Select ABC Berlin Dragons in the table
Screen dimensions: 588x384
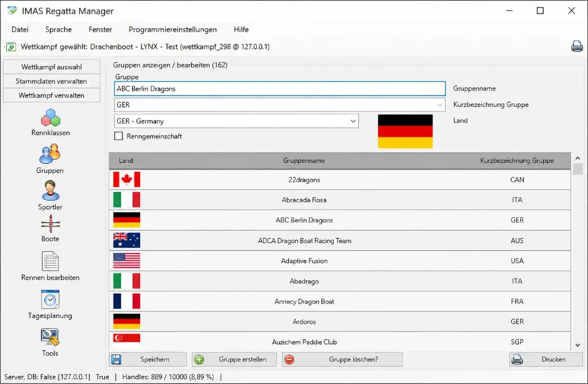pos(304,220)
